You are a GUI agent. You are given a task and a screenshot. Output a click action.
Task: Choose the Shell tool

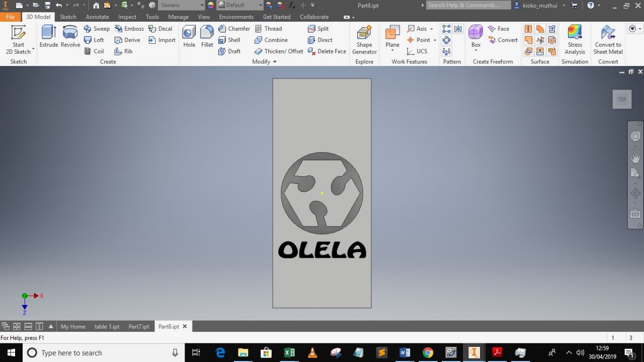click(x=229, y=40)
